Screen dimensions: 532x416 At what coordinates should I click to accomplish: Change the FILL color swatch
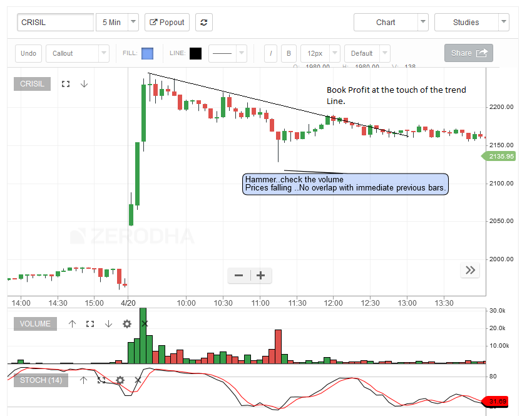148,53
